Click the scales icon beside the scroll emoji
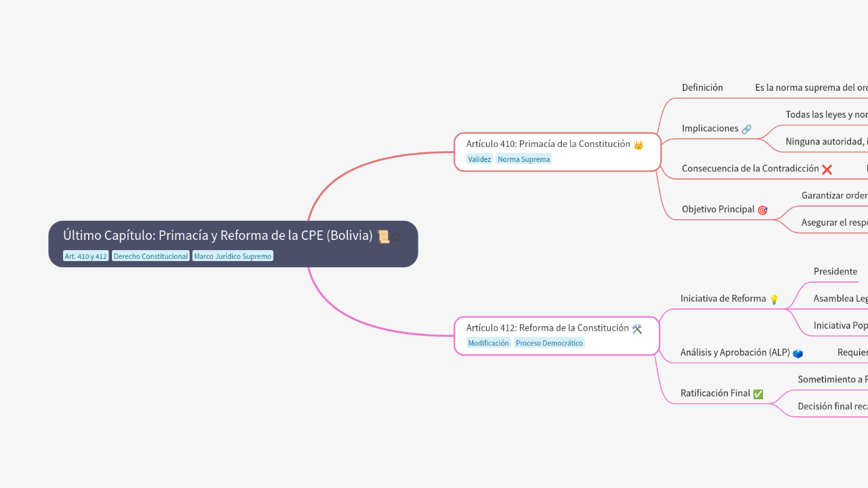The height and width of the screenshot is (488, 868). [x=397, y=237]
